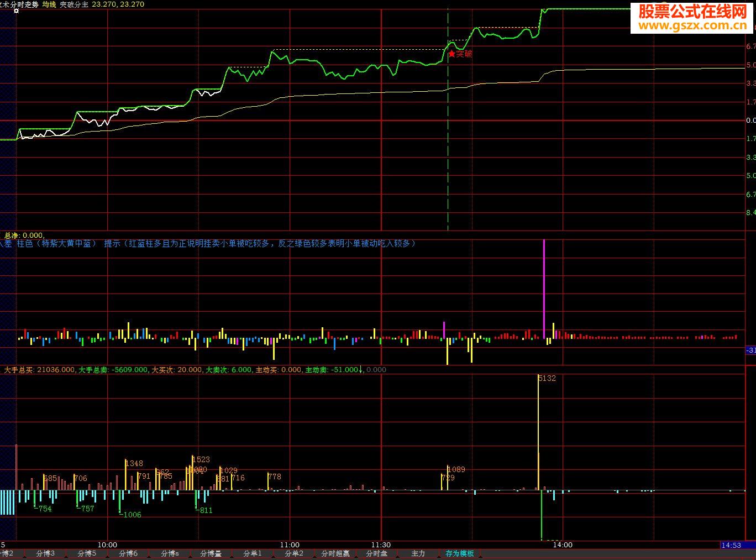
Task: Click the 主动卖: -51.000 value
Action: pos(332,370)
